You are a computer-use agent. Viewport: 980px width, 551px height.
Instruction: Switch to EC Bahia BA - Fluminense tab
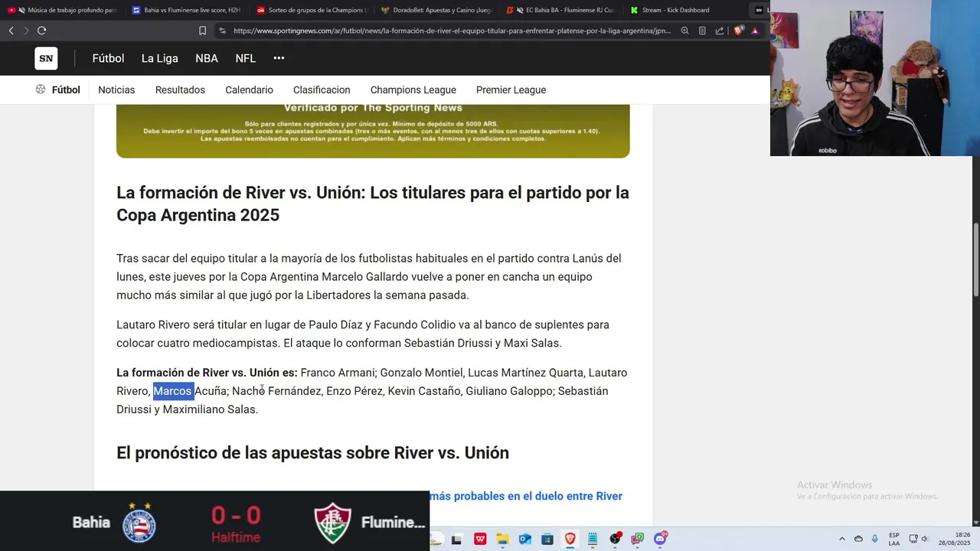tap(562, 10)
